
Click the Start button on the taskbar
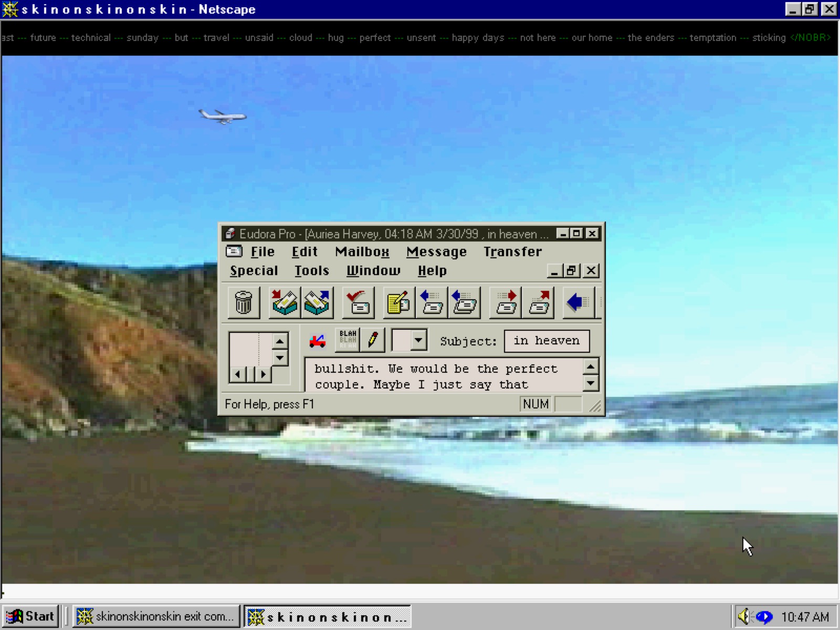[x=30, y=616]
